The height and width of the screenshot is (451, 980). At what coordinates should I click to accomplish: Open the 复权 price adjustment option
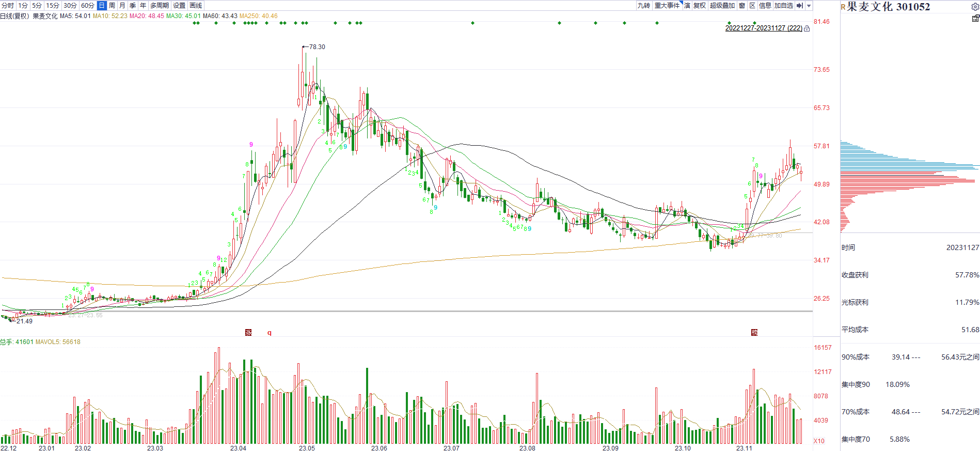(x=700, y=5)
